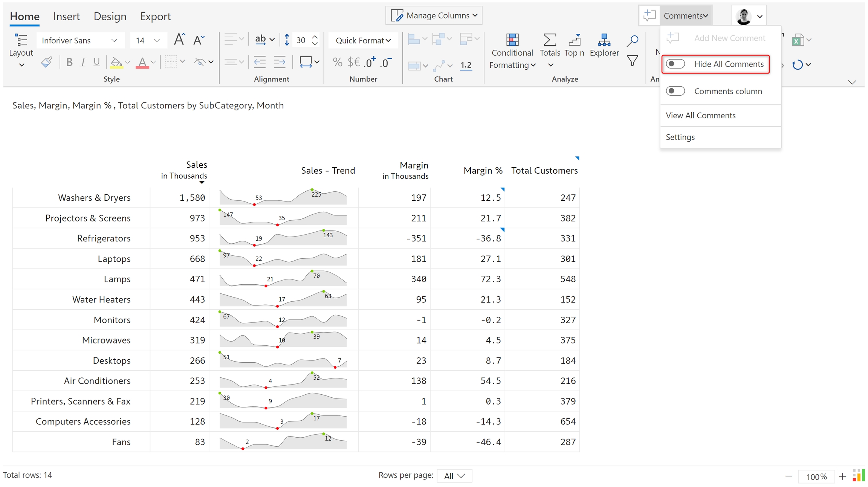This screenshot has height=487, width=868.
Task: Click the increase font size icon
Action: 179,40
